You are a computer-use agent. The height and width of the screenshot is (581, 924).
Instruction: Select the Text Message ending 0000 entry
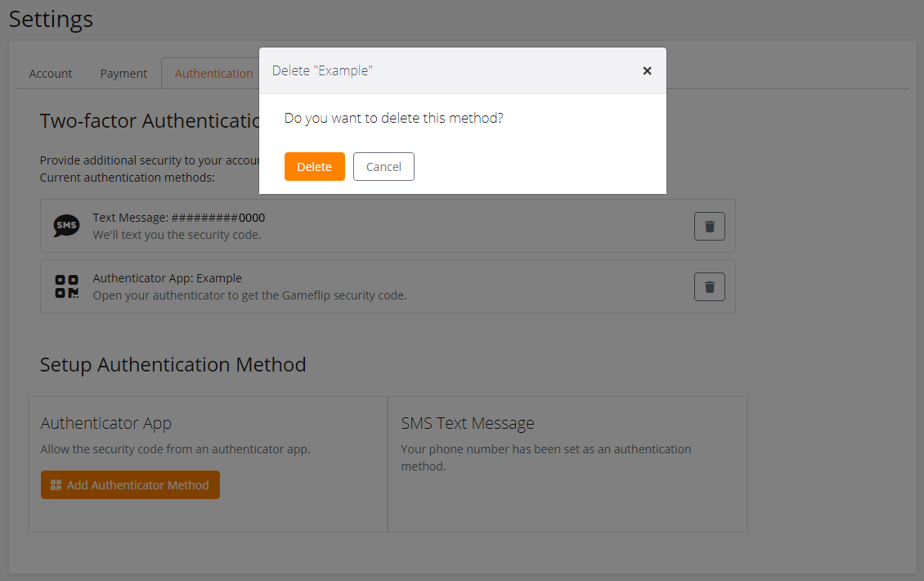pyautogui.click(x=178, y=218)
